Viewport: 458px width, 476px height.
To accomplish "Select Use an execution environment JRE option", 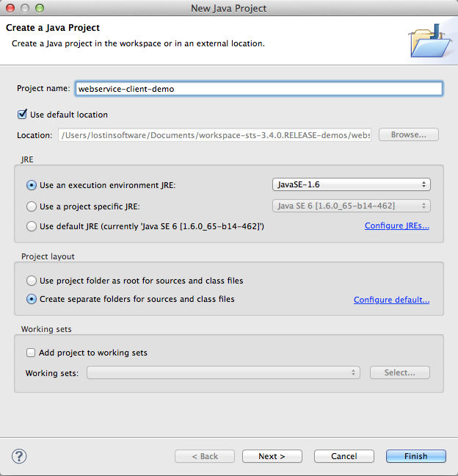I will 32,185.
